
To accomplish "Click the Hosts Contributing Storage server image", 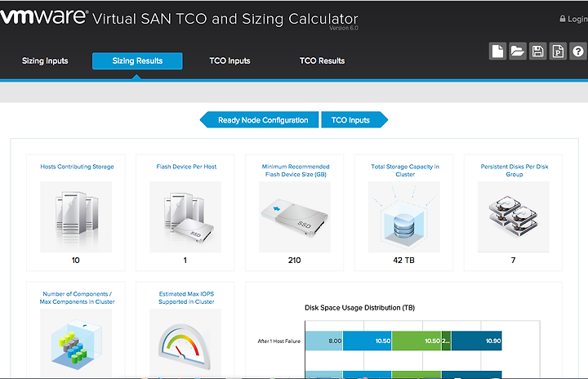I will tap(76, 217).
